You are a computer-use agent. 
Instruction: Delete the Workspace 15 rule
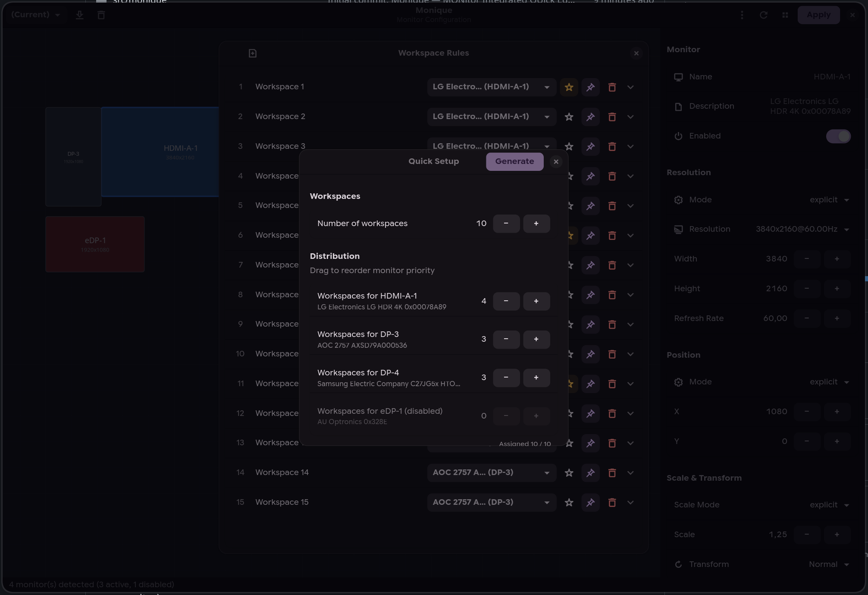[612, 502]
